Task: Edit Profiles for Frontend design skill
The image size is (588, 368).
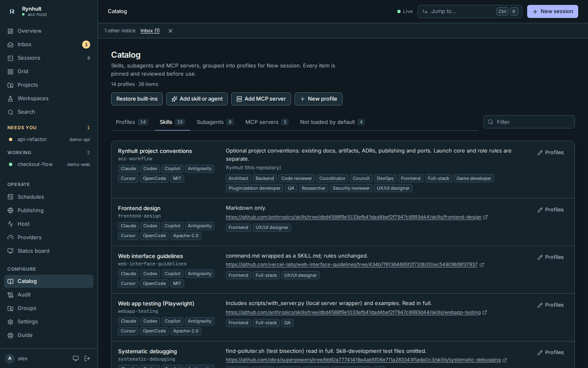Action: (550, 210)
